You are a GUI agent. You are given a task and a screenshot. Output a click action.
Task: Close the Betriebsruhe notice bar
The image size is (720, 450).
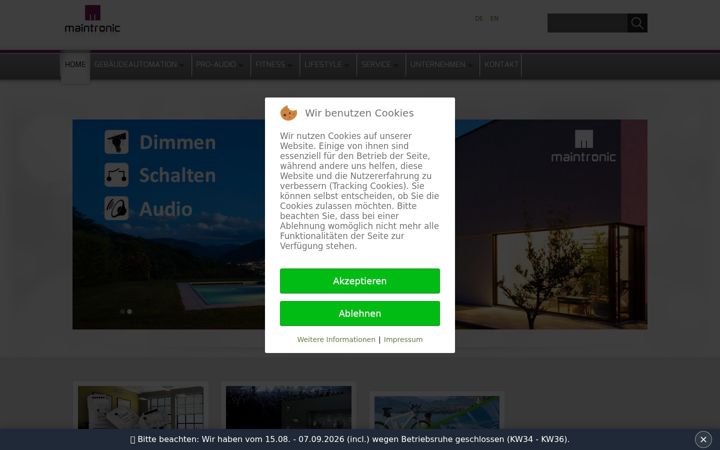[703, 439]
